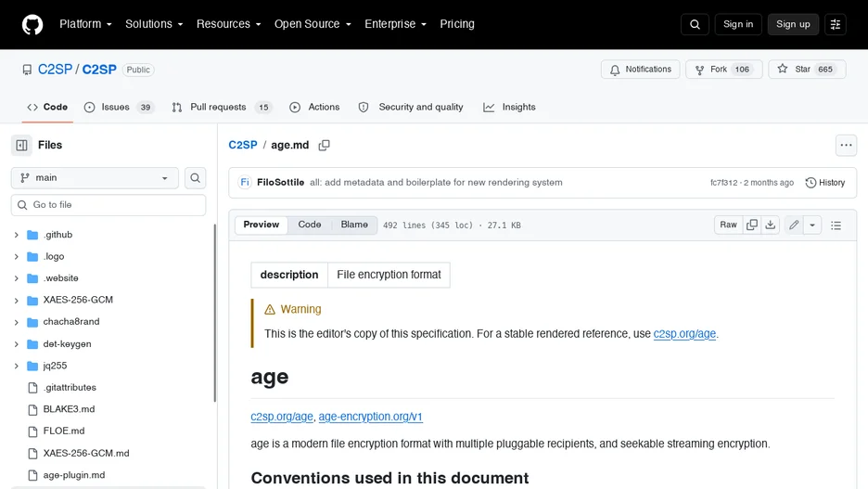Viewport: 868px width, 489px height.
Task: Open the Platform menu
Action: pyautogui.click(x=85, y=24)
